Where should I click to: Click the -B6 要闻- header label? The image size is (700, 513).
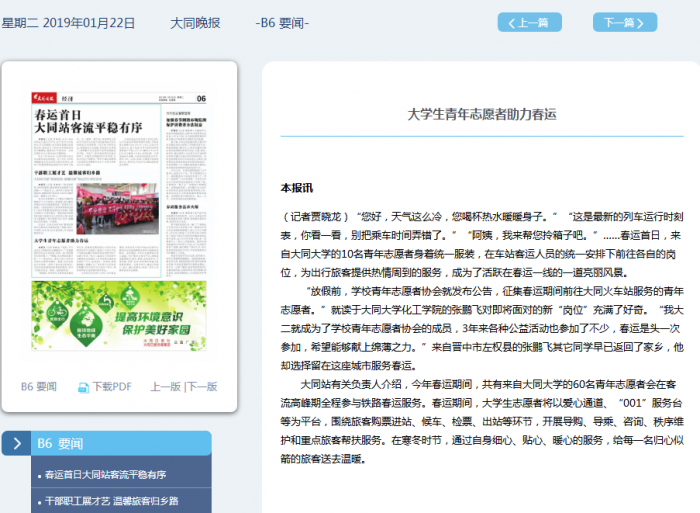tap(282, 23)
